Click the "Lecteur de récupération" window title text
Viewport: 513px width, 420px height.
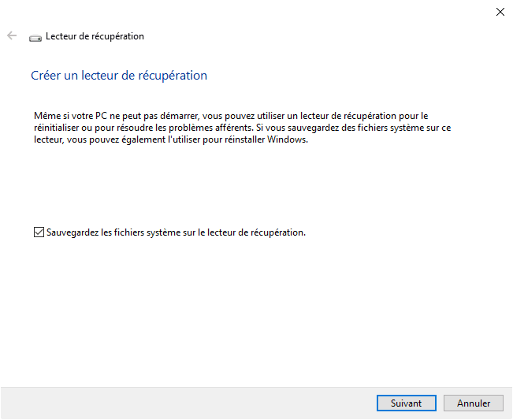pyautogui.click(x=95, y=36)
